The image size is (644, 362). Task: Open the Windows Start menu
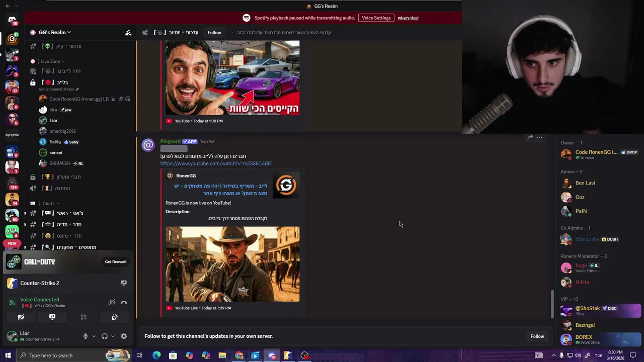(8, 355)
